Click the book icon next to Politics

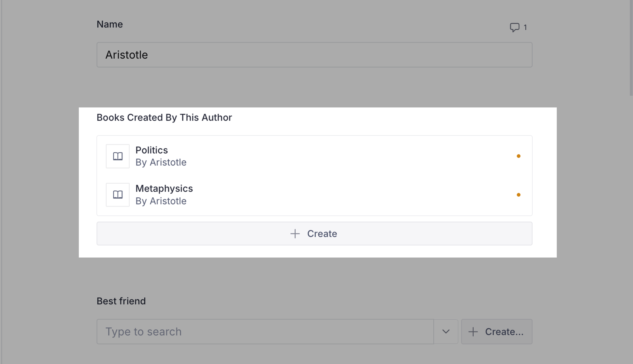(118, 156)
